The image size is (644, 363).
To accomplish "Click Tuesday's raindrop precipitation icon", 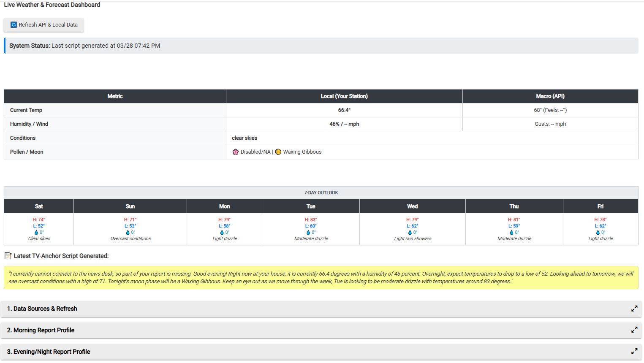I will click(308, 233).
